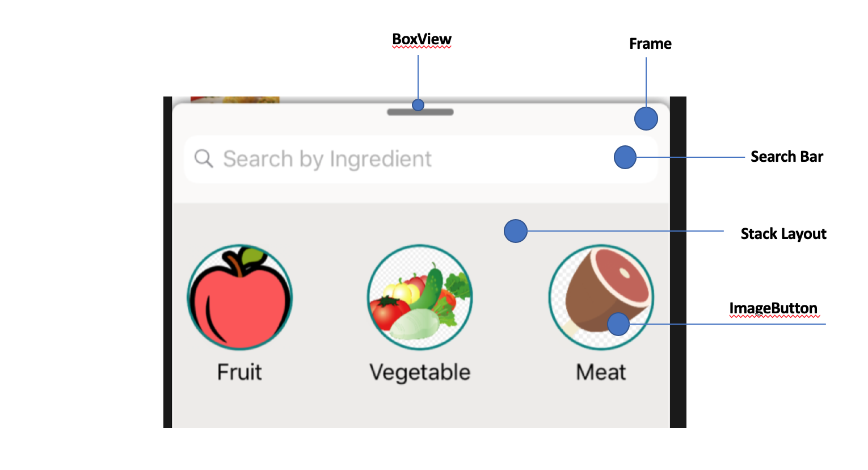Tap the Meat ham image button
Screen dimensions: 868x470
point(601,297)
